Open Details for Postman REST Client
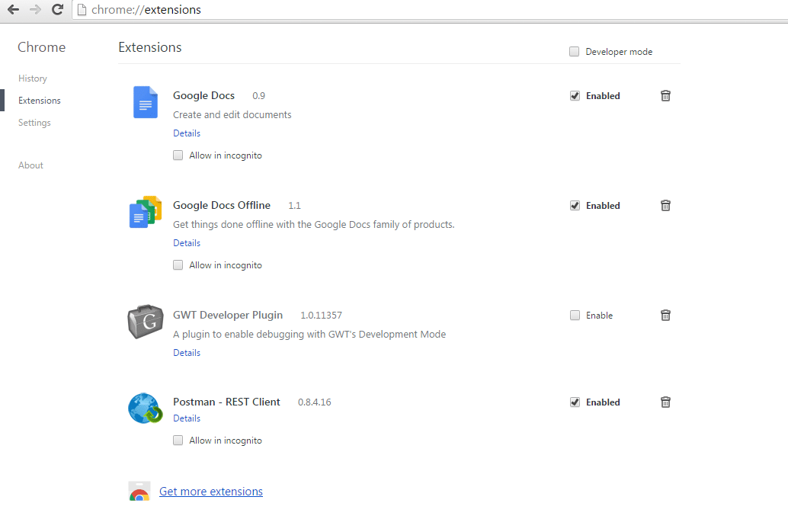This screenshot has height=532, width=788. tap(187, 418)
